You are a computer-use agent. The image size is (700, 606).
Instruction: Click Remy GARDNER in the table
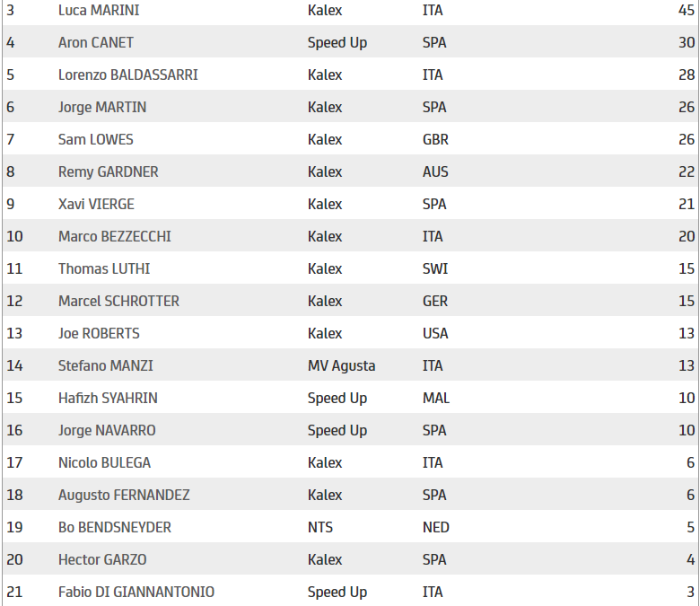pos(108,172)
